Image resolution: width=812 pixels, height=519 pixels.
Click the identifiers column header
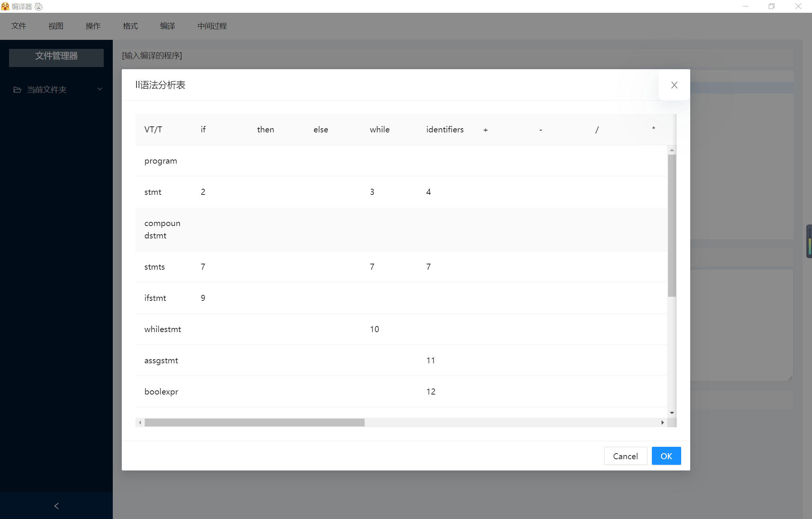tap(445, 130)
